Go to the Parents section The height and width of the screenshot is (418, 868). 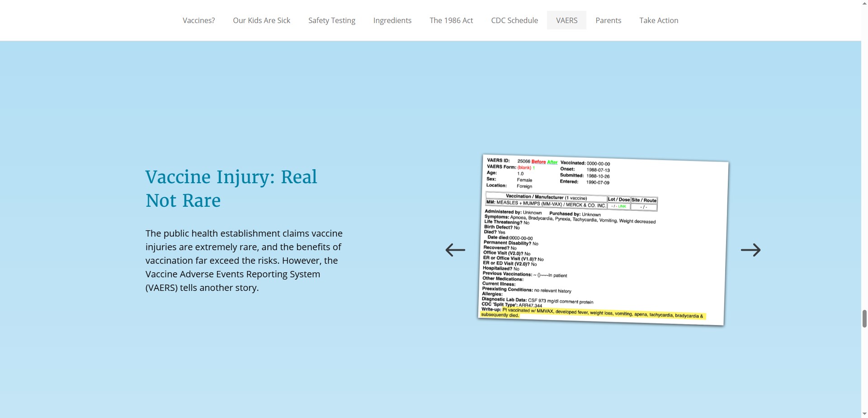tap(608, 20)
